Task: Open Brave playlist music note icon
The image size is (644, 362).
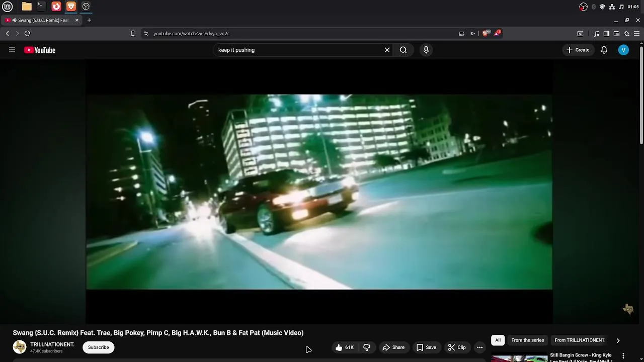Action: (x=596, y=34)
